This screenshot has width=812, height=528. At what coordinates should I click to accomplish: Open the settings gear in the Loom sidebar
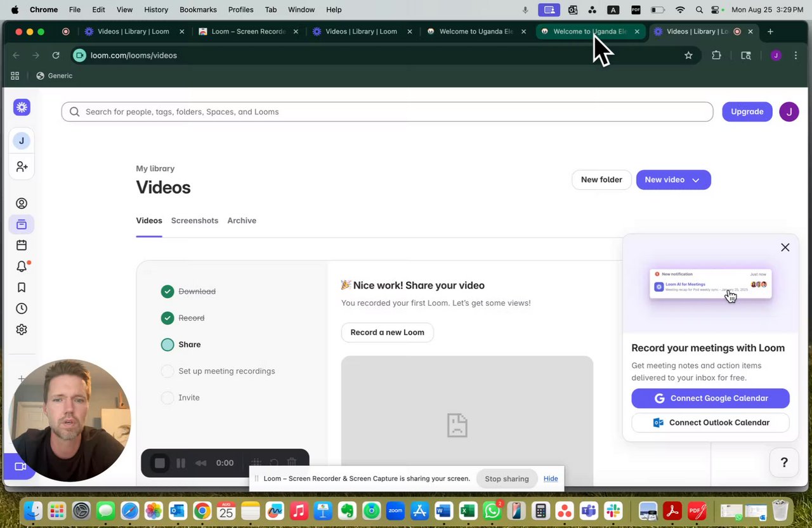pos(22,329)
